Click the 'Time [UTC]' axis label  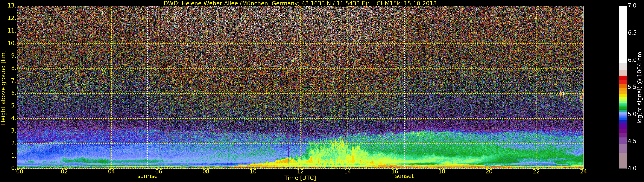300,178
